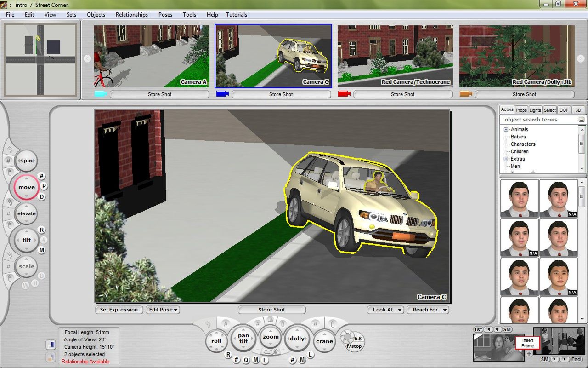Click the search options icon in search box
The width and height of the screenshot is (588, 368).
point(582,120)
